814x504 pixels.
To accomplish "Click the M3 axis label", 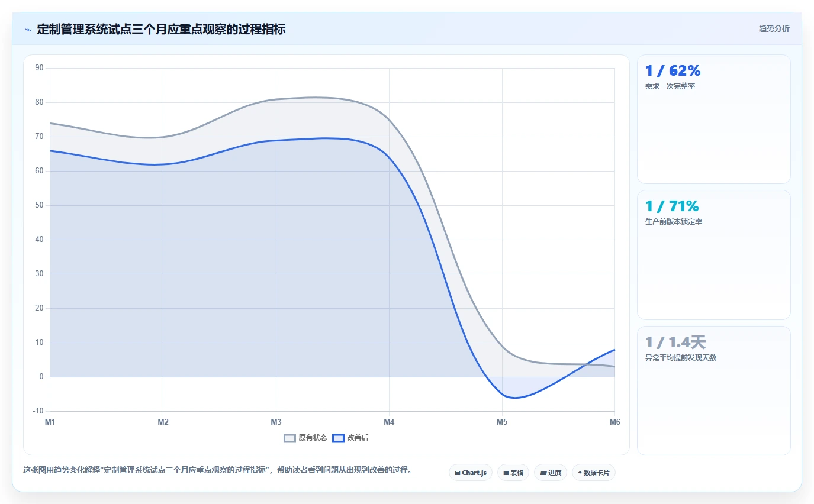I will tap(276, 422).
